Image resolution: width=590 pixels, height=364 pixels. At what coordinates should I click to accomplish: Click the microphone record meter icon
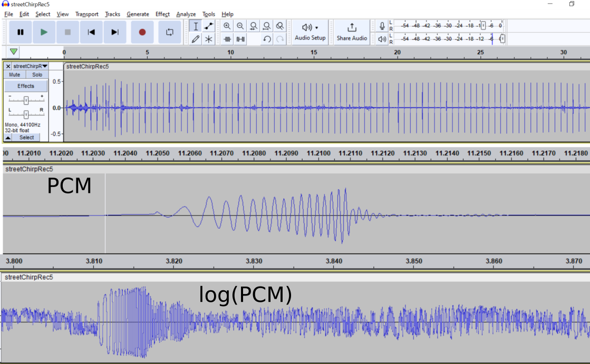coord(382,26)
